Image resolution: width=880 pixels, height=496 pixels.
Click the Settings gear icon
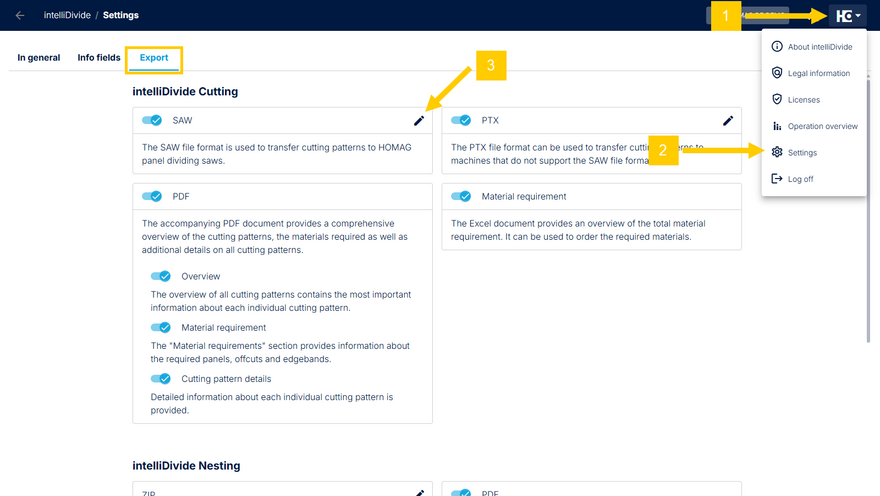point(777,152)
